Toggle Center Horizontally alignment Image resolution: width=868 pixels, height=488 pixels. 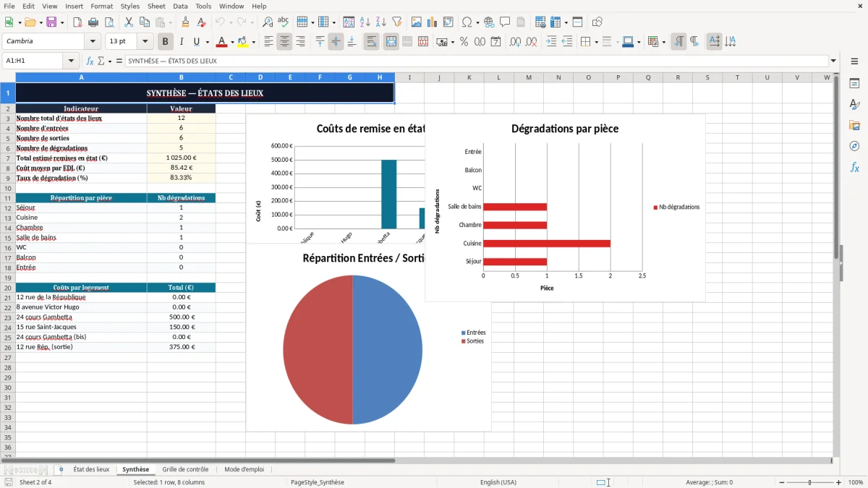tap(284, 42)
